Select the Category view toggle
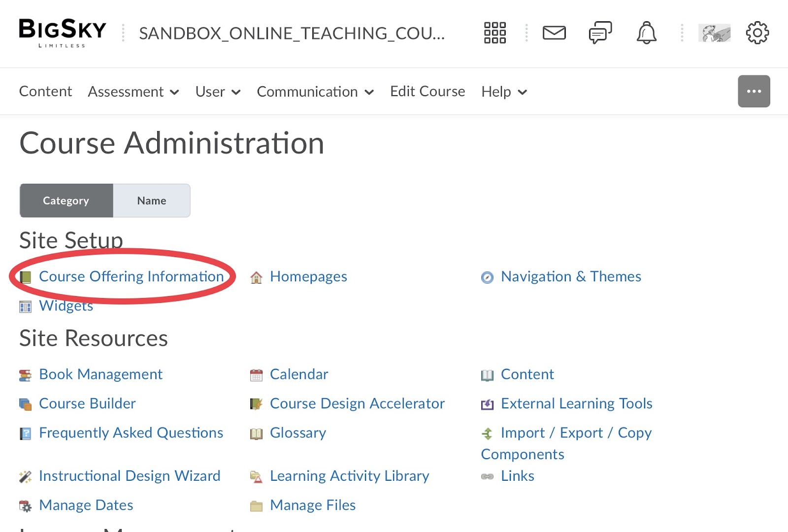788x532 pixels. [66, 200]
